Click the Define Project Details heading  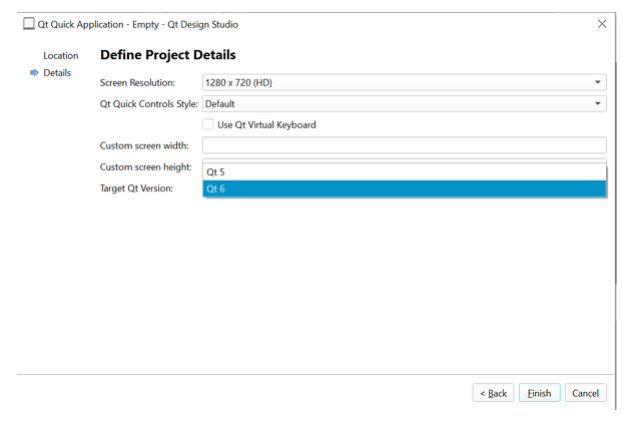click(168, 55)
